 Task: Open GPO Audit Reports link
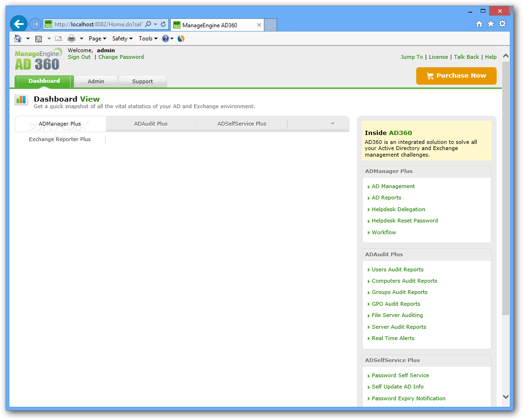396,304
